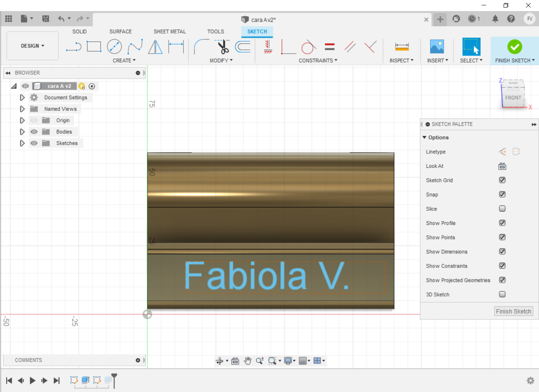Apply the Perpendicular corner constraint
The height and width of the screenshot is (392, 539).
[x=288, y=47]
